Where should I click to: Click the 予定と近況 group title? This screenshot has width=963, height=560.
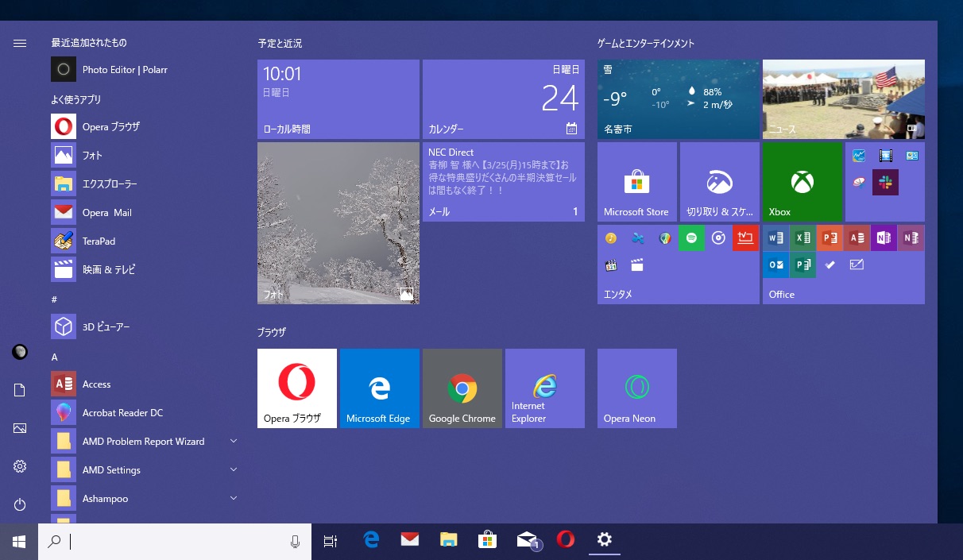280,43
